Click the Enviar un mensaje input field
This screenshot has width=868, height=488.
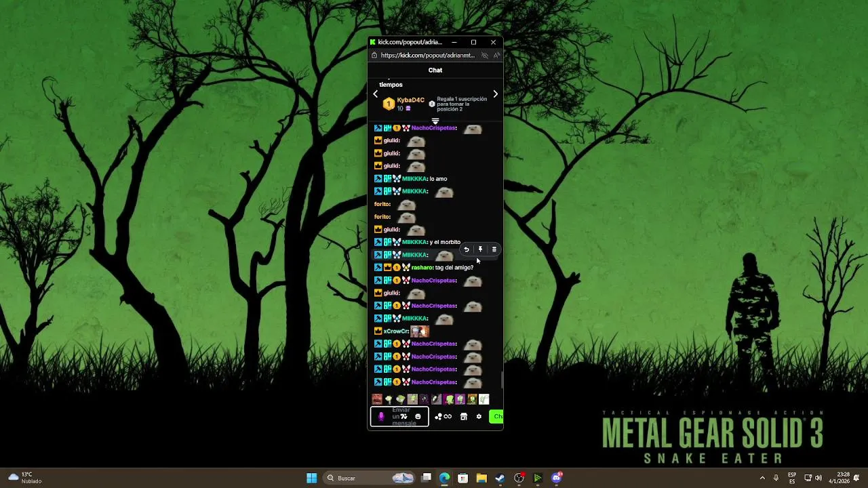pos(400,416)
